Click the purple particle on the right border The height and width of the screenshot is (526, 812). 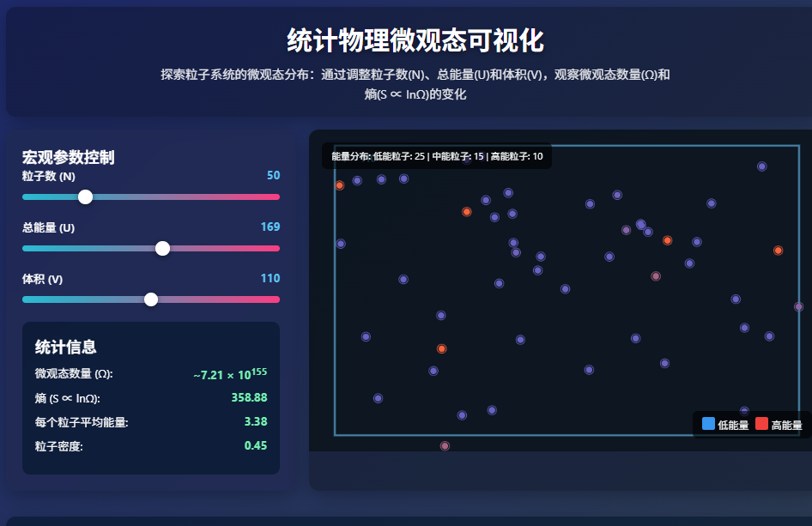tap(798, 306)
